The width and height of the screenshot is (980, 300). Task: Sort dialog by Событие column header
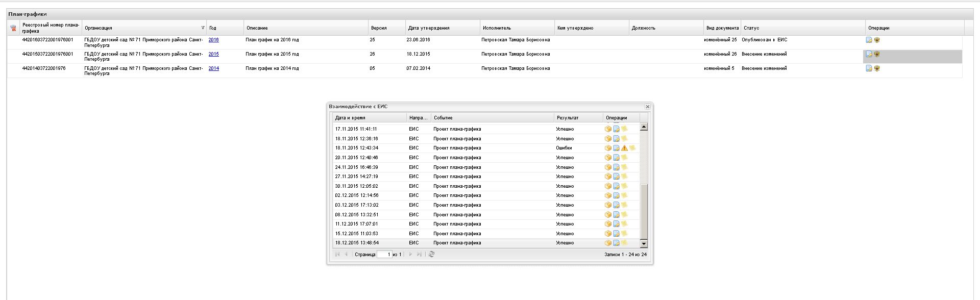point(493,118)
